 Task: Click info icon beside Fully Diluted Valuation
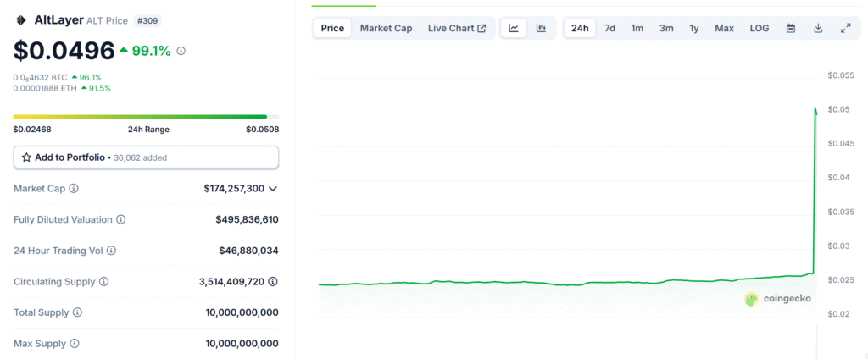[120, 220]
